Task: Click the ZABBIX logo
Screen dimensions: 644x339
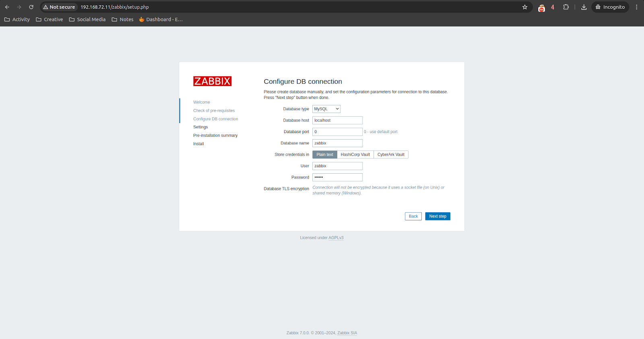Action: [212, 81]
